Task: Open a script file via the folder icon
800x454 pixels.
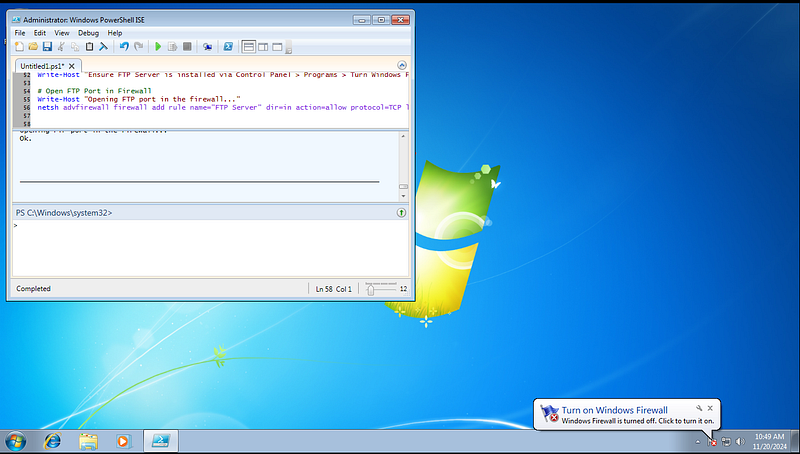Action: coord(33,47)
